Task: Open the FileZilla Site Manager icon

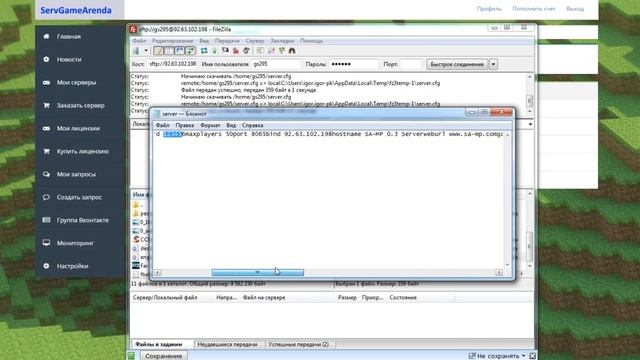Action: coord(136,51)
